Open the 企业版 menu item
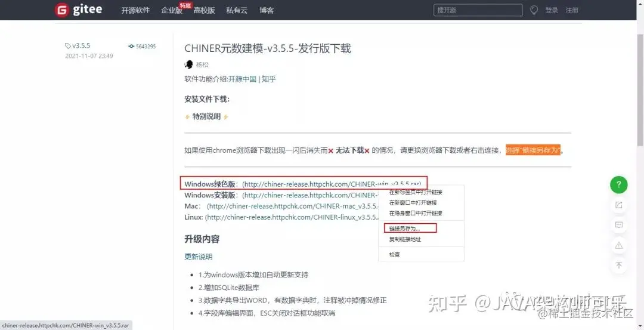The width and height of the screenshot is (644, 330). [172, 11]
